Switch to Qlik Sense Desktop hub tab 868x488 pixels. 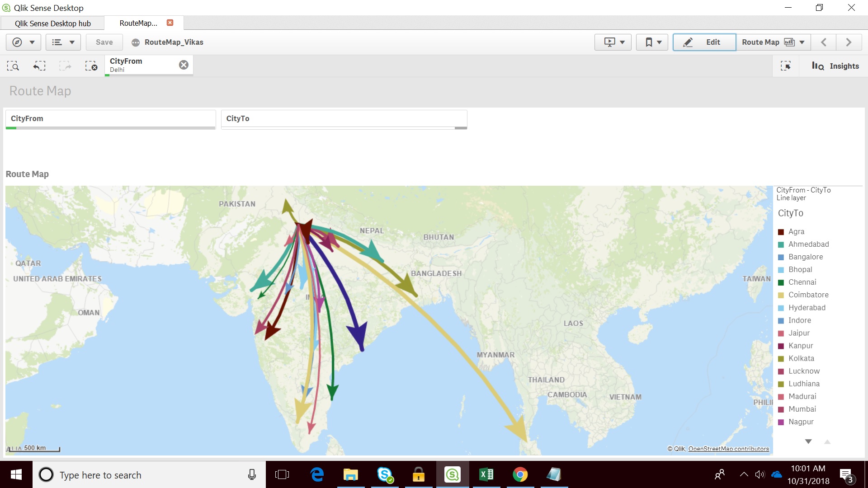click(x=52, y=23)
